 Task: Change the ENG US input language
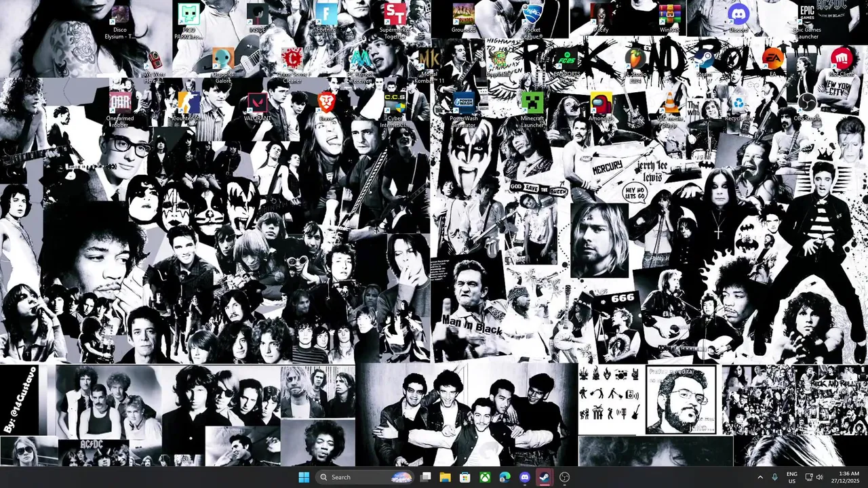point(792,477)
